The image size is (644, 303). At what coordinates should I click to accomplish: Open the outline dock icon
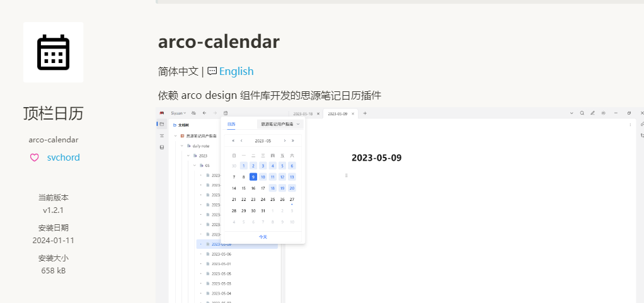coord(161,135)
